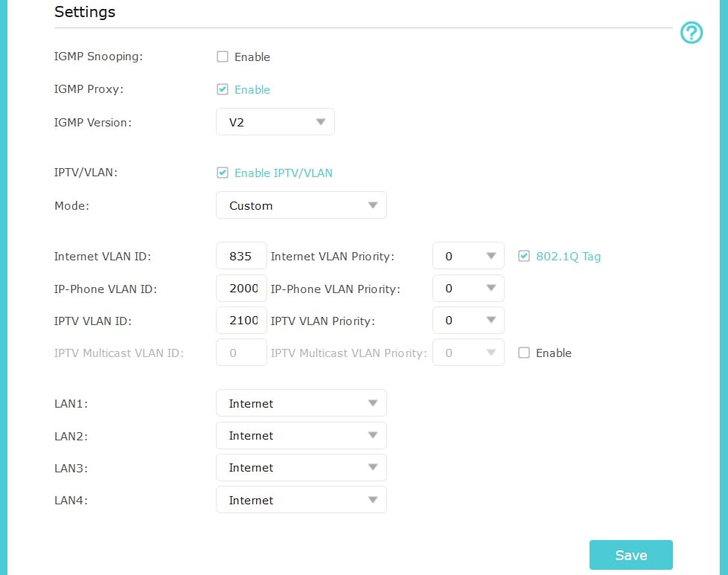The image size is (728, 575).
Task: Open the LAN2 port assignment dropdown
Action: pos(301,435)
